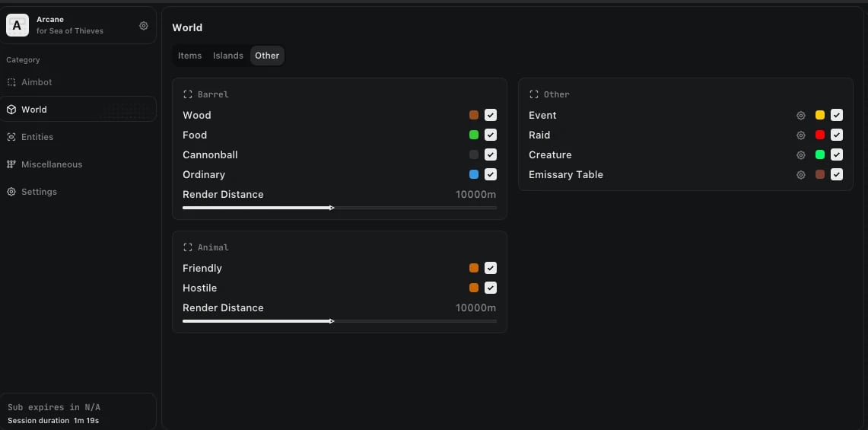Click the red Raid color swatch
868x430 pixels.
click(x=820, y=135)
